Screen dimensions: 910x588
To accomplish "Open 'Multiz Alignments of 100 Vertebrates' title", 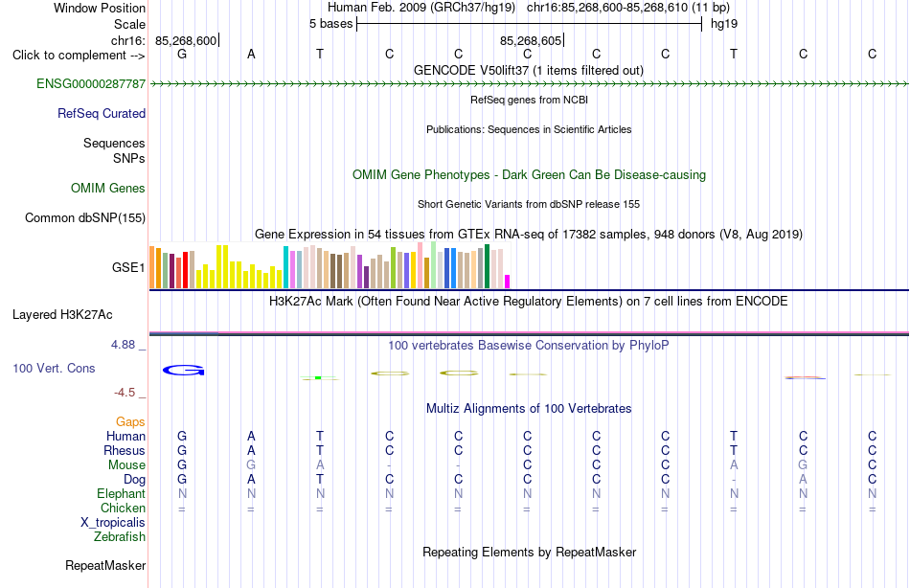I will click(x=529, y=408).
